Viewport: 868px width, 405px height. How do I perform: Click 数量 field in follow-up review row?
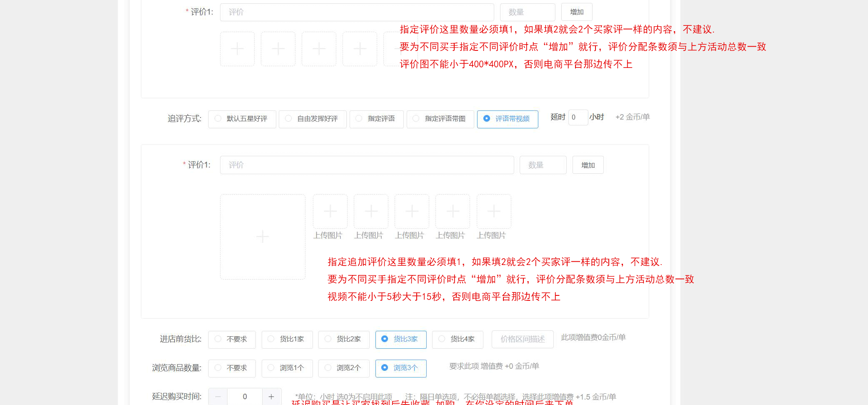click(543, 165)
